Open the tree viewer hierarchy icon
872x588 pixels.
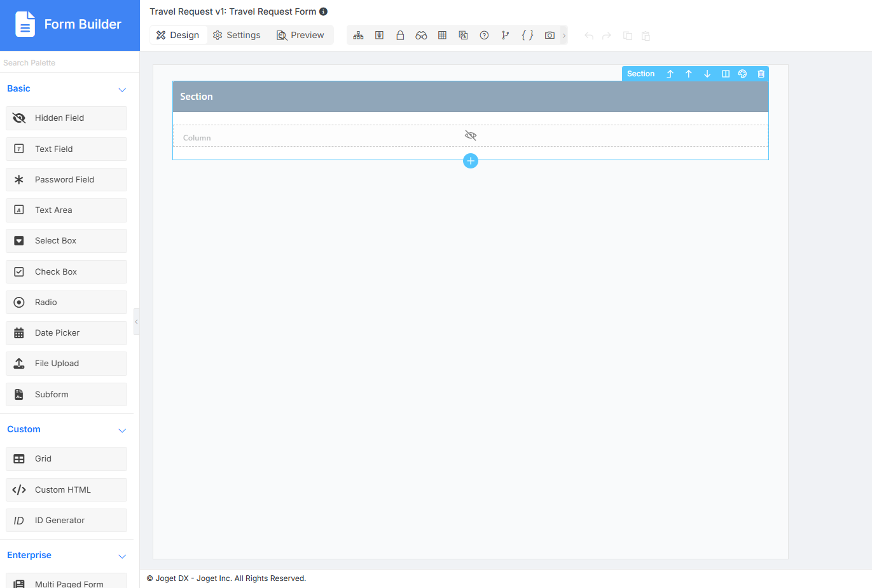[x=358, y=36]
